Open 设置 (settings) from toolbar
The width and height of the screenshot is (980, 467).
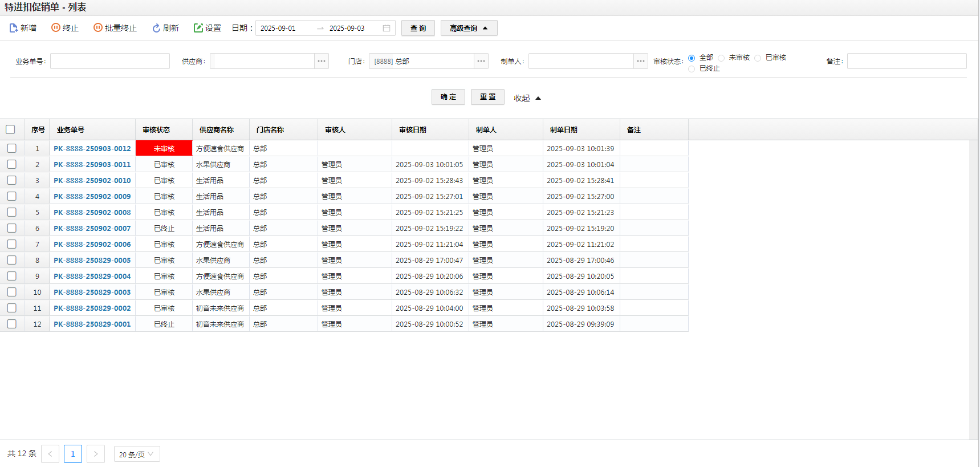198,28
